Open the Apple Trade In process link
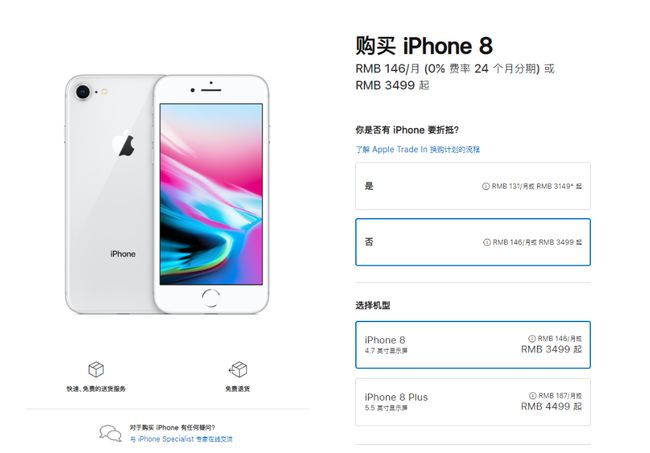This screenshot has height=453, width=650. [417, 150]
